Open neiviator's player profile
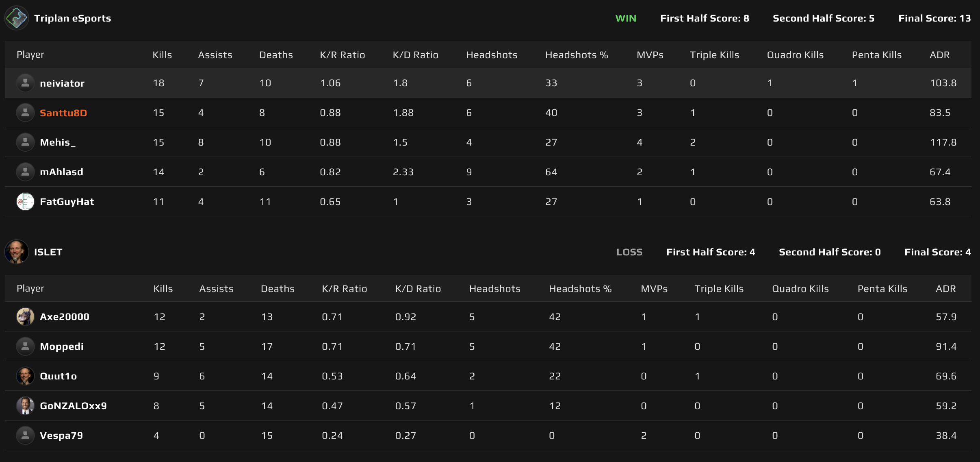980x462 pixels. click(x=62, y=83)
